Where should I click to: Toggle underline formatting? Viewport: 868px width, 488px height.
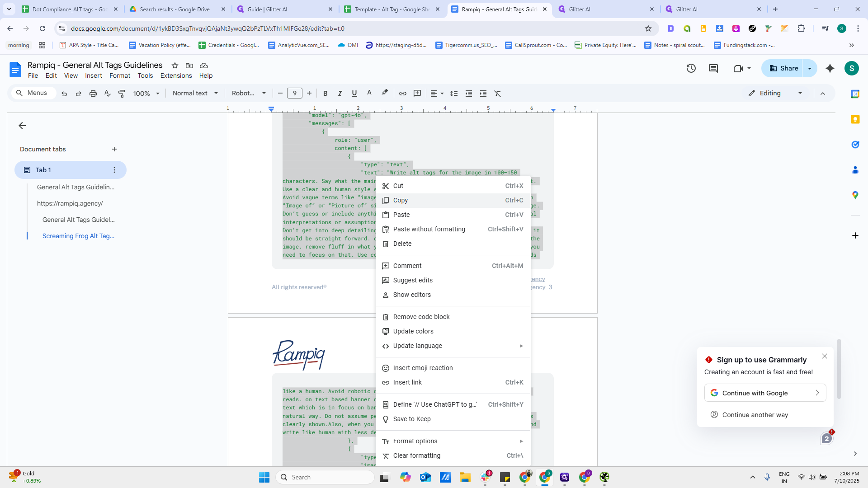(x=354, y=94)
